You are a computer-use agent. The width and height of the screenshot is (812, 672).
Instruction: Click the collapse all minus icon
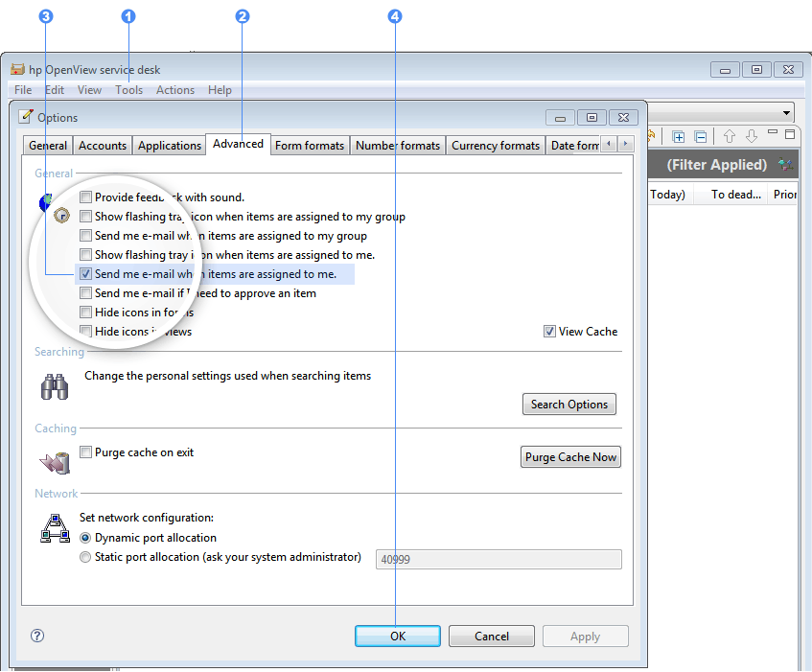(x=701, y=136)
